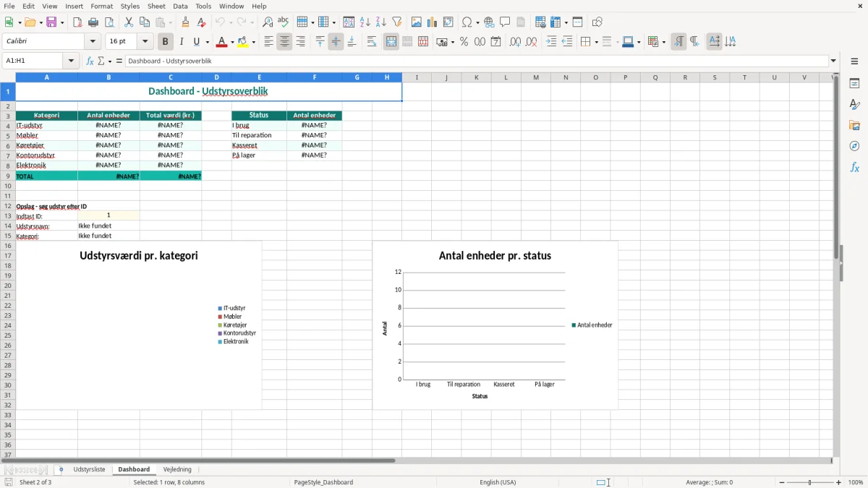Viewport: 868px width, 488px height.
Task: Toggle Bold formatting
Action: (166, 42)
